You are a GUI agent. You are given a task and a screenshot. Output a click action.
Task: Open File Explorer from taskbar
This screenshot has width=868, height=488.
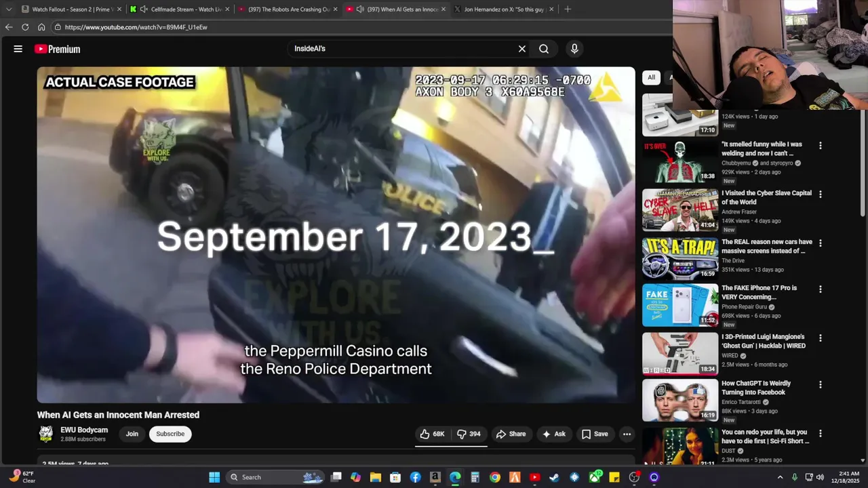(375, 477)
